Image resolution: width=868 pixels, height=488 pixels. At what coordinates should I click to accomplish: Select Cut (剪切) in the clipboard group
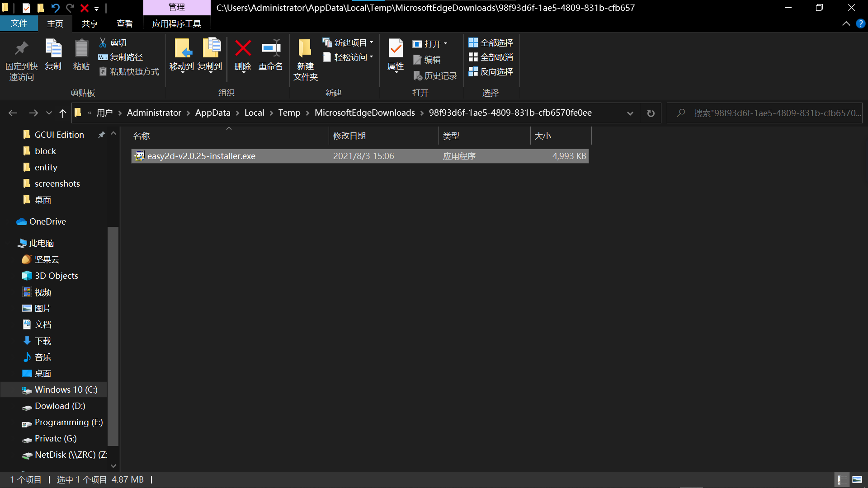[113, 42]
